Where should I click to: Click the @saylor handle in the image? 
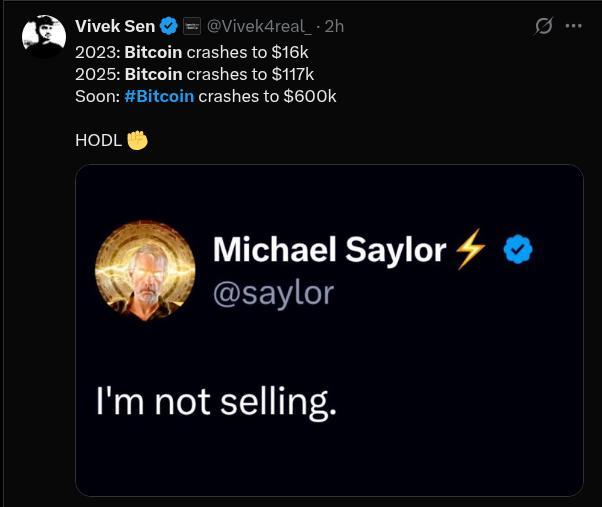(274, 292)
